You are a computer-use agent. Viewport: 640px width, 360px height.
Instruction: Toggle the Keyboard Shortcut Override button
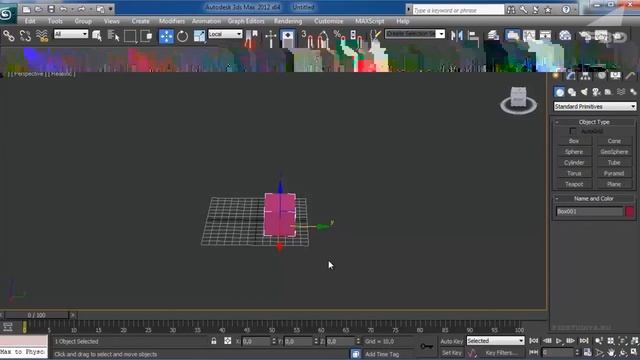click(x=288, y=37)
